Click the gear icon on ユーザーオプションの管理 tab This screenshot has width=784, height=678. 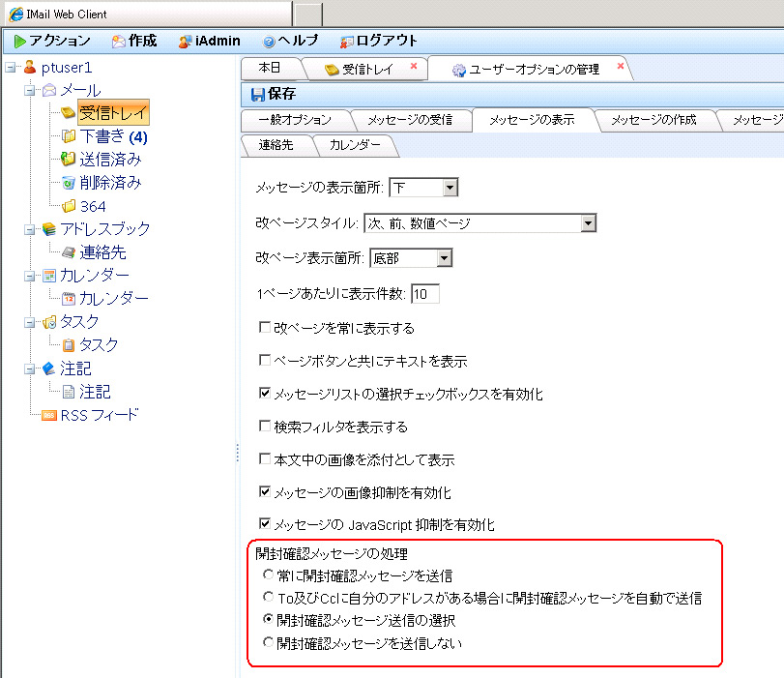[458, 70]
